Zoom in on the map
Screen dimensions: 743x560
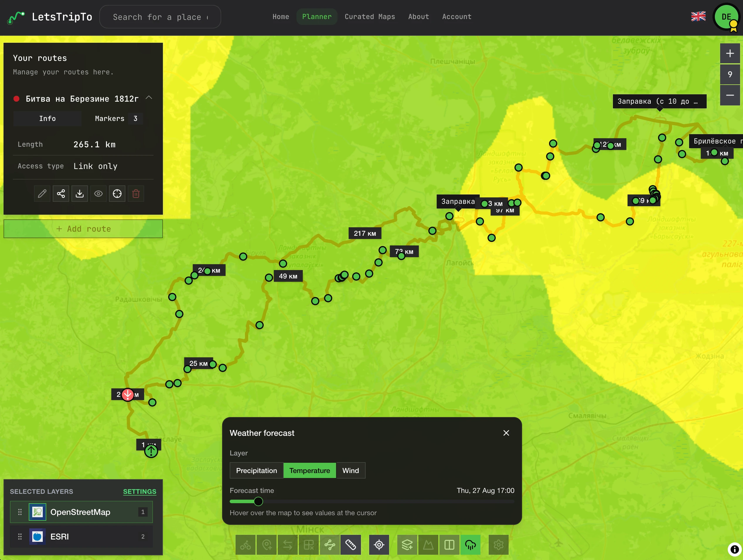click(x=730, y=53)
